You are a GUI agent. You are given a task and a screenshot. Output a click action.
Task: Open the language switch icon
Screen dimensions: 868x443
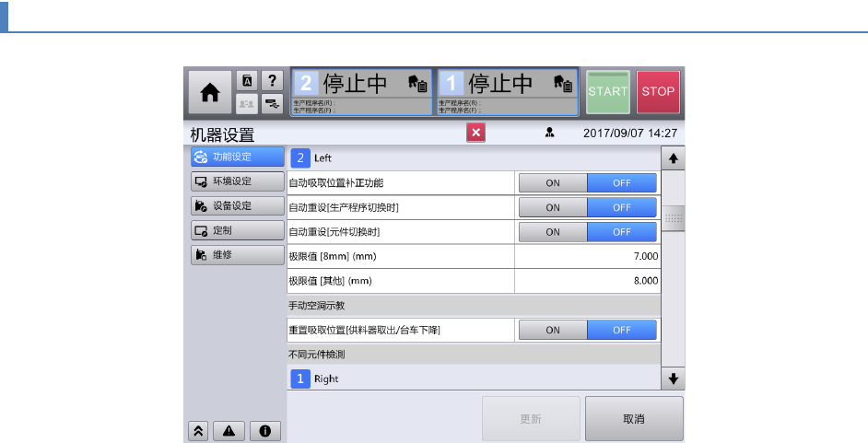tap(247, 81)
